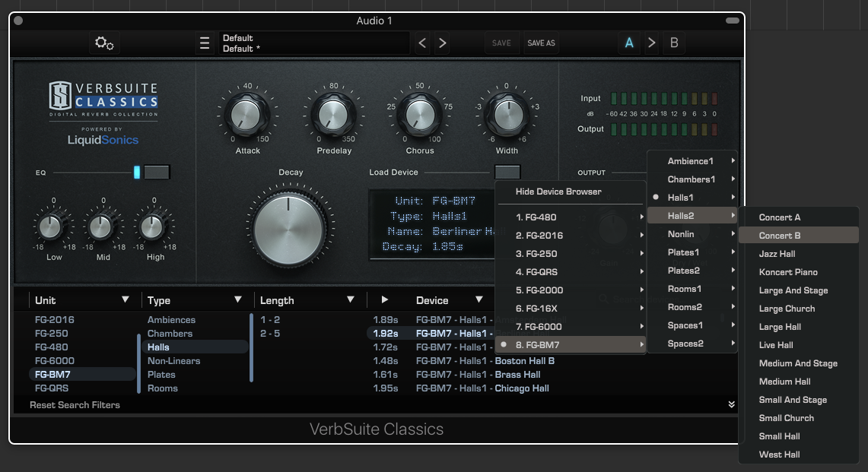Expand the 2. FG-2016 submenu

click(x=571, y=235)
